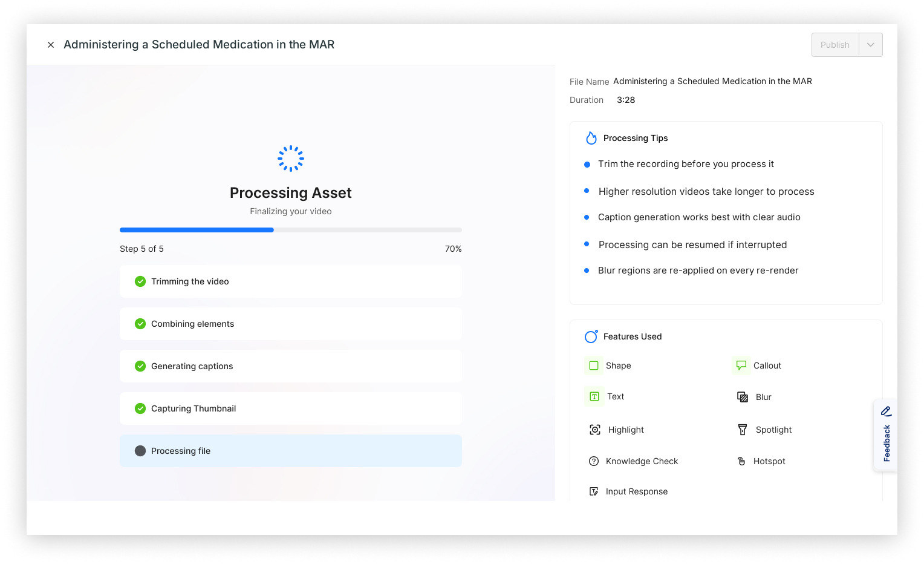
Task: Click the 'Capturing Thumbnail' step label
Action: tap(194, 408)
